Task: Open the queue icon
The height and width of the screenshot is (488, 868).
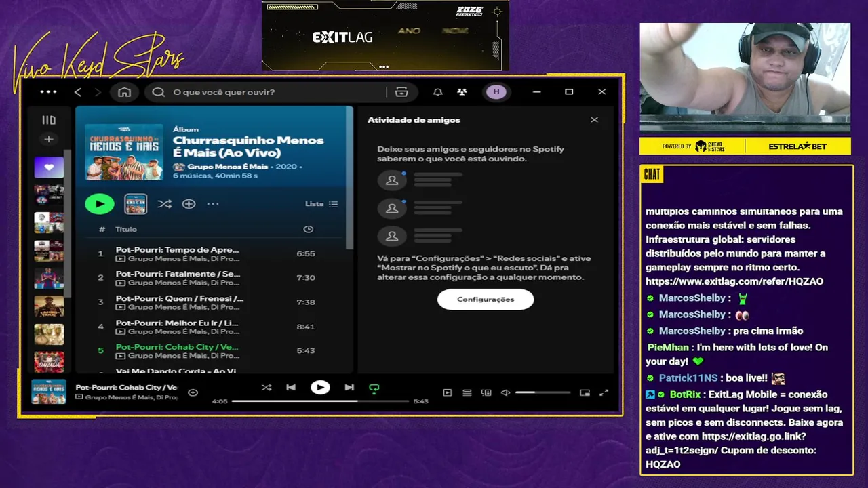Action: pos(467,392)
